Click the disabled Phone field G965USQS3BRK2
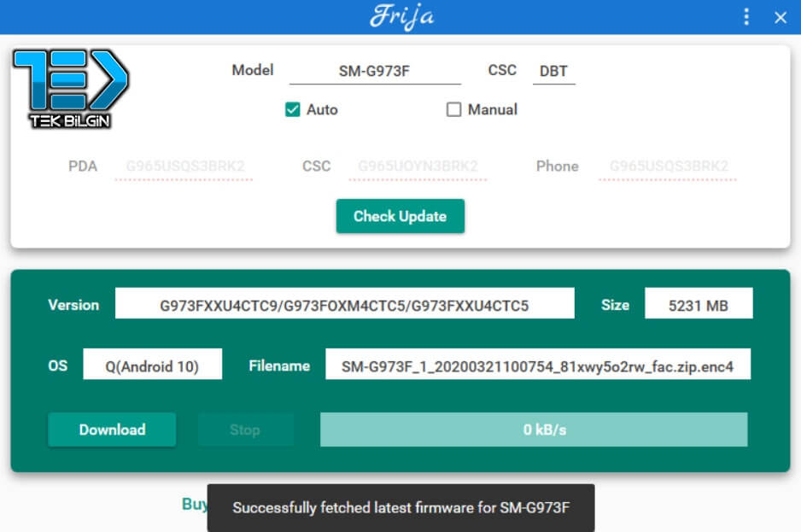Image resolution: width=801 pixels, height=532 pixels. 668,167
